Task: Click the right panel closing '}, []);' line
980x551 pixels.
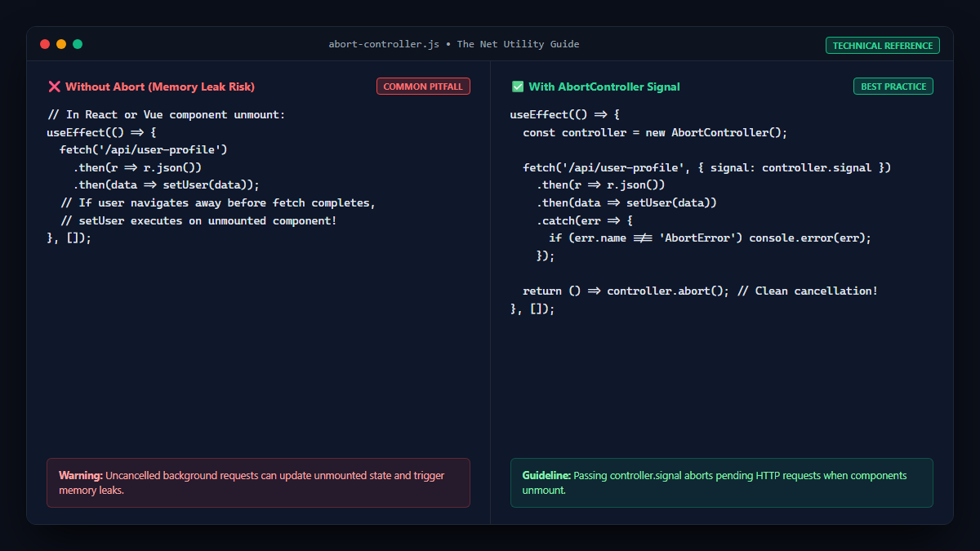Action: click(x=532, y=309)
